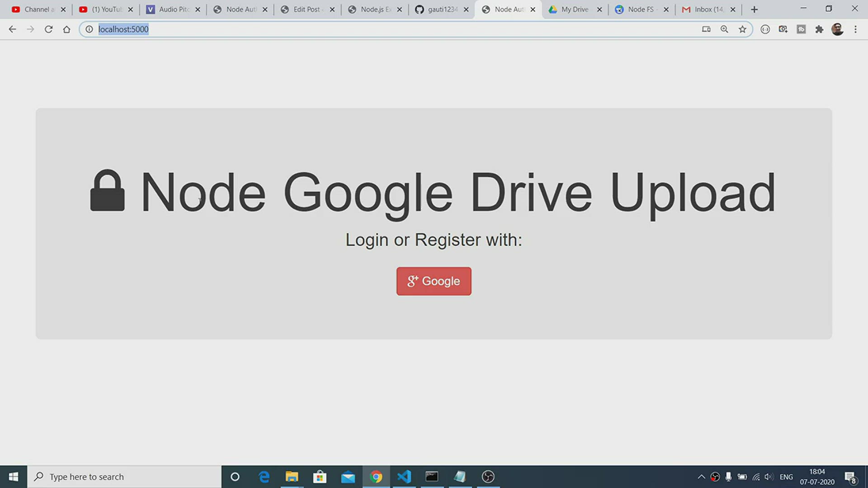Click the red Google login button
Viewport: 868px width, 488px height.
[434, 281]
